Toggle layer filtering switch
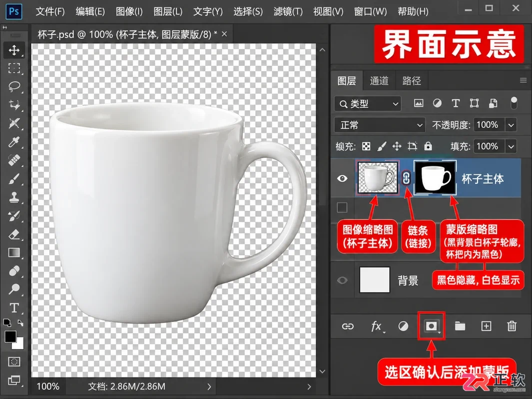This screenshot has width=532, height=399. coord(514,103)
